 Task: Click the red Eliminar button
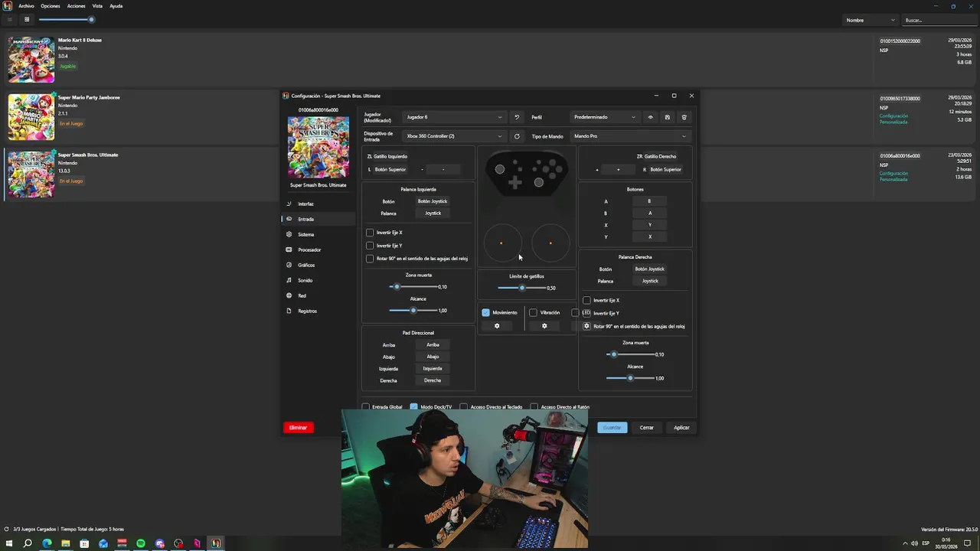pos(299,428)
